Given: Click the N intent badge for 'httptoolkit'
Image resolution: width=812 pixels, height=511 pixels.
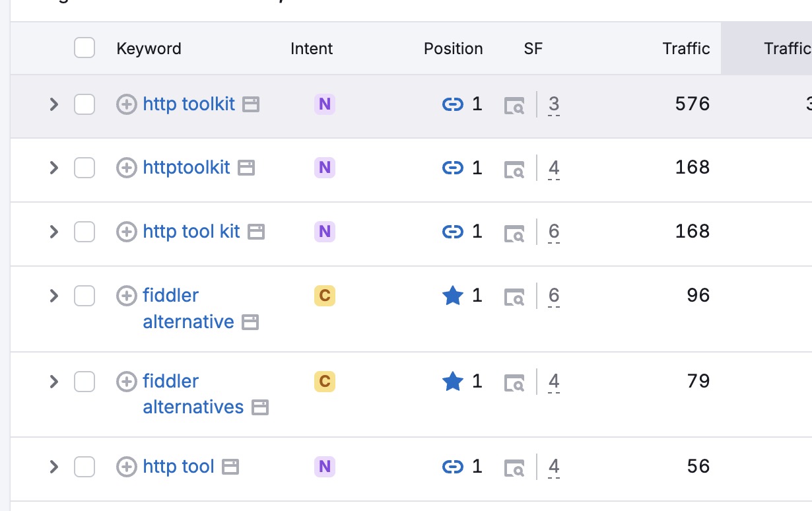Looking at the screenshot, I should [x=324, y=168].
